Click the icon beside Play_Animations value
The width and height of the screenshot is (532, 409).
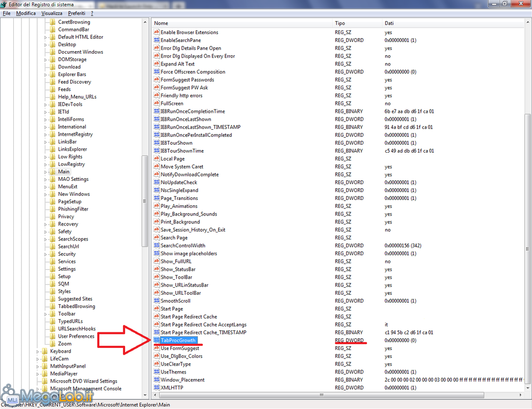(156, 206)
